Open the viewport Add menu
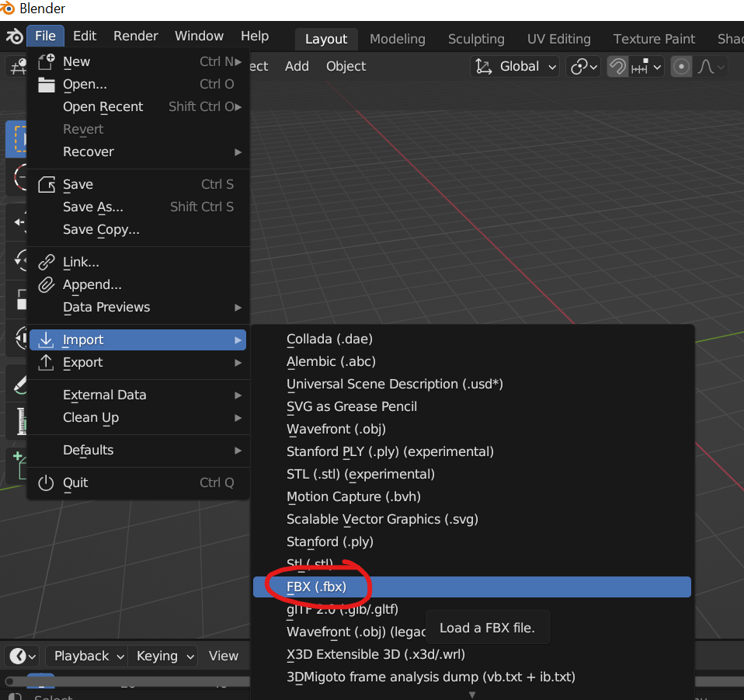The height and width of the screenshot is (700, 744). point(297,67)
